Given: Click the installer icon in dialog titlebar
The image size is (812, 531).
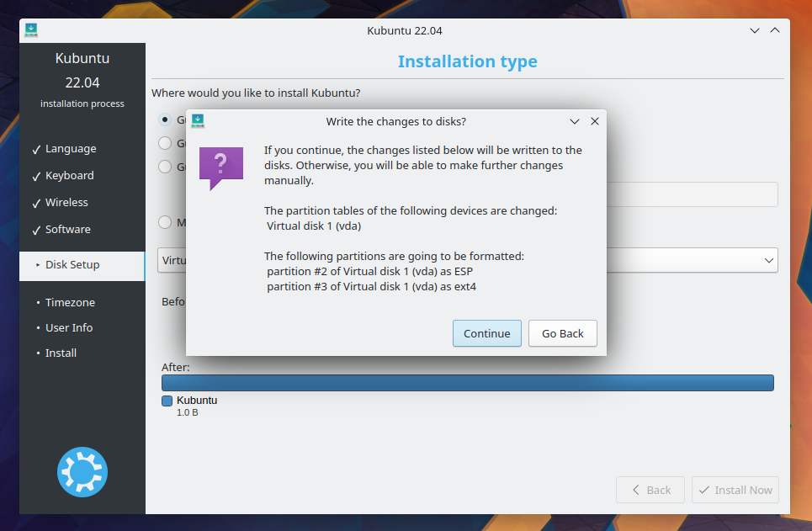Looking at the screenshot, I should pyautogui.click(x=198, y=120).
